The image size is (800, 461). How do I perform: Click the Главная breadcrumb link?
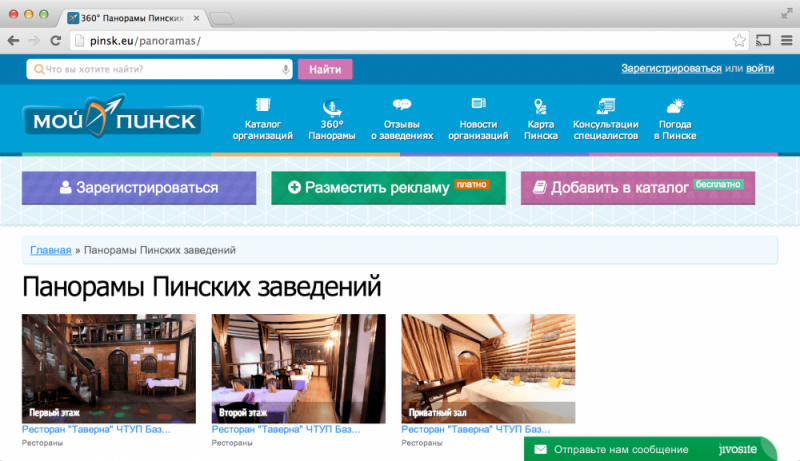(50, 250)
